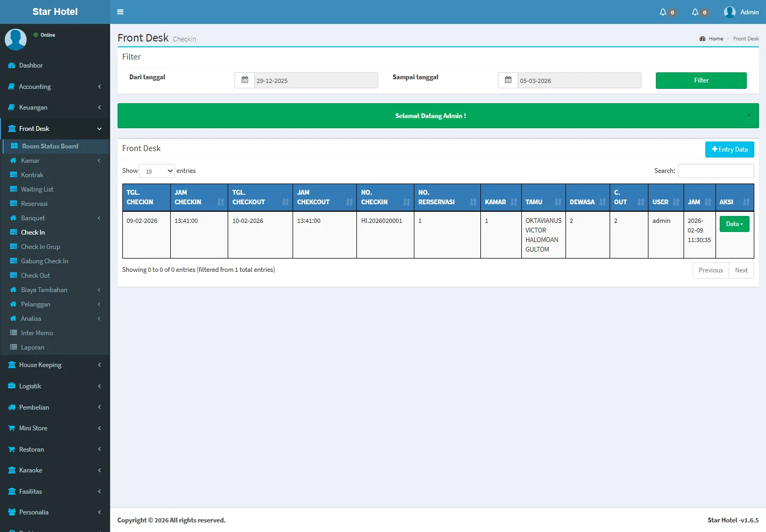Viewport: 766px width, 532px height.
Task: Open the entries-per-page dropdown
Action: [x=157, y=171]
